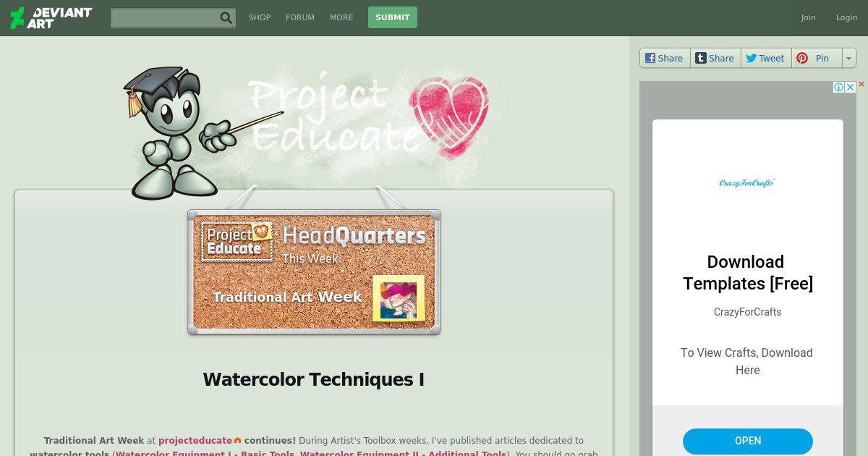Tweet this page on Twitter
The image size is (868, 456).
[766, 58]
